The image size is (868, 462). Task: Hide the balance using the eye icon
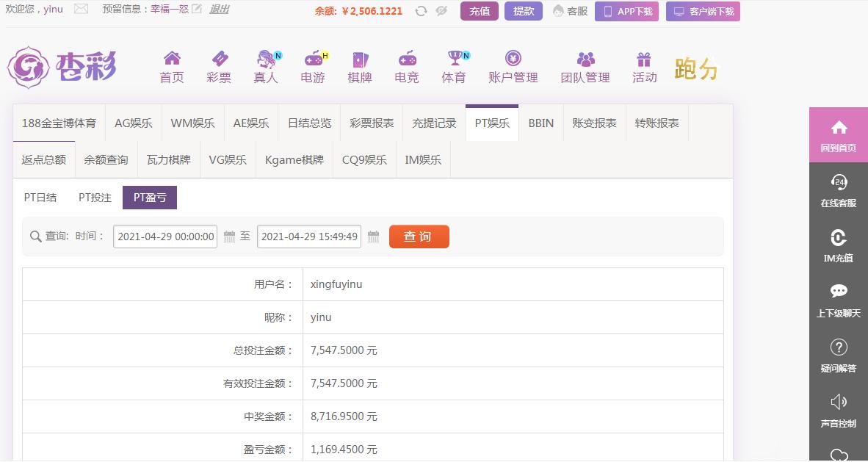coord(441,10)
